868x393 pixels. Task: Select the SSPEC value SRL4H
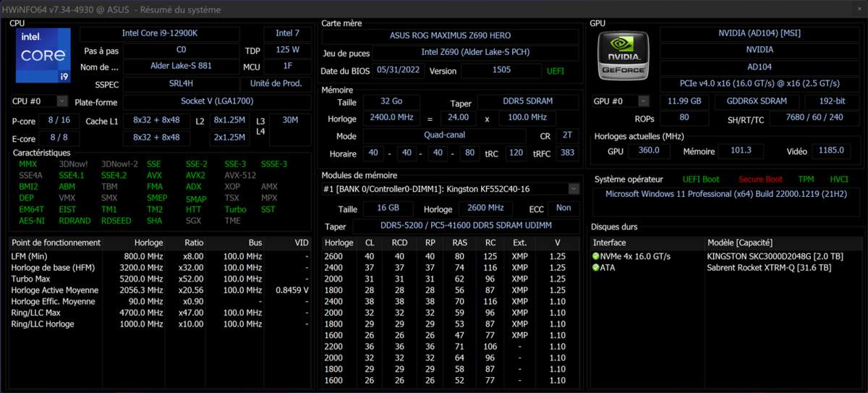tap(181, 83)
